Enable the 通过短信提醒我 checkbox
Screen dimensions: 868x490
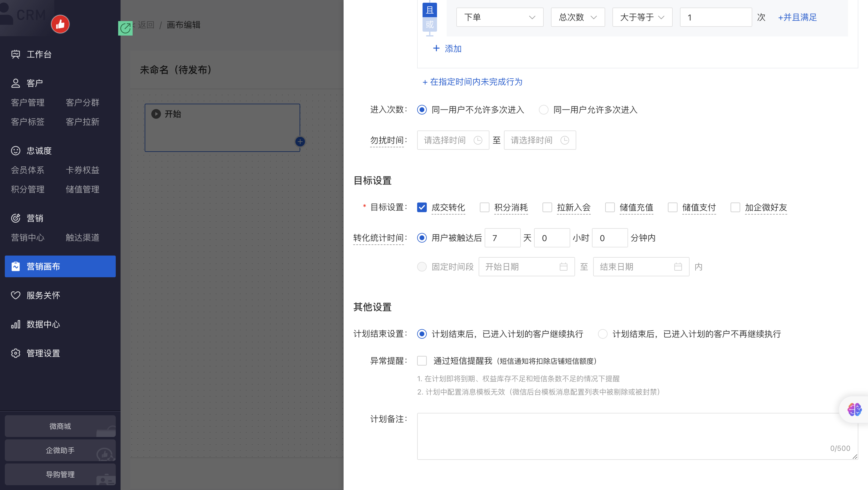tap(422, 361)
